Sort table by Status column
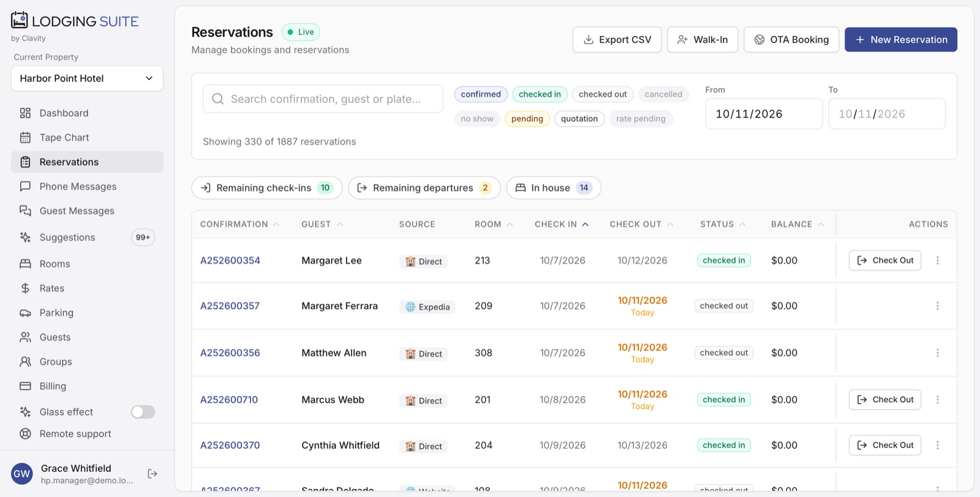The width and height of the screenshot is (980, 497). 723,225
